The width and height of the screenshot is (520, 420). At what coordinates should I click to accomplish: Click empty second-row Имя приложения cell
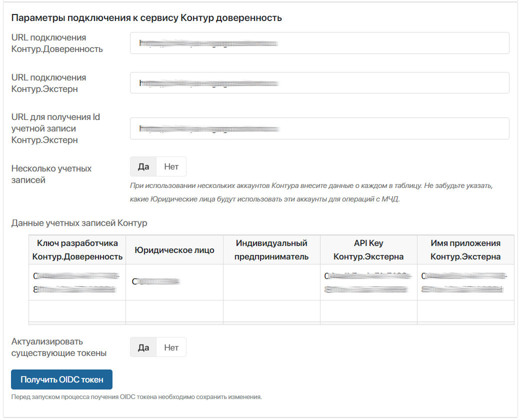pyautogui.click(x=465, y=311)
